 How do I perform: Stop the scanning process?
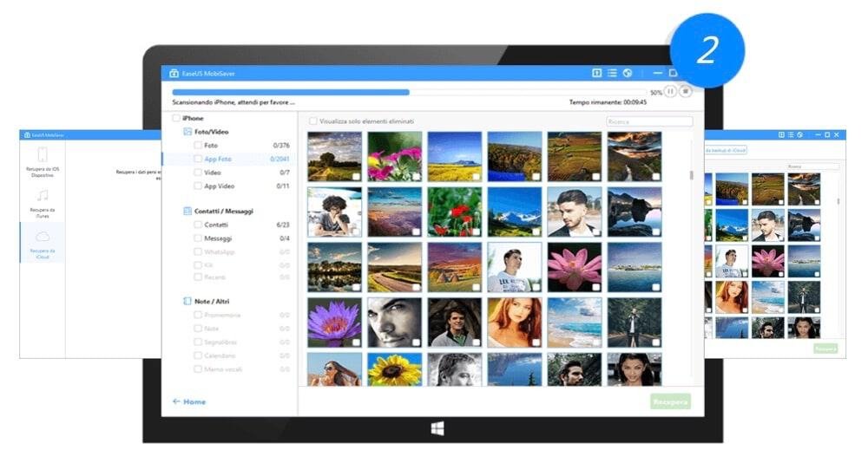point(686,91)
